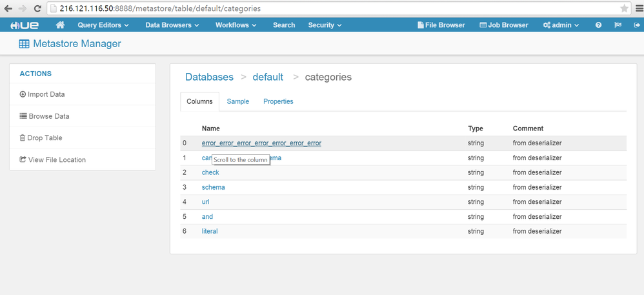Viewport: 644px width, 295px height.
Task: Click the 'schema' column name link
Action: (213, 187)
